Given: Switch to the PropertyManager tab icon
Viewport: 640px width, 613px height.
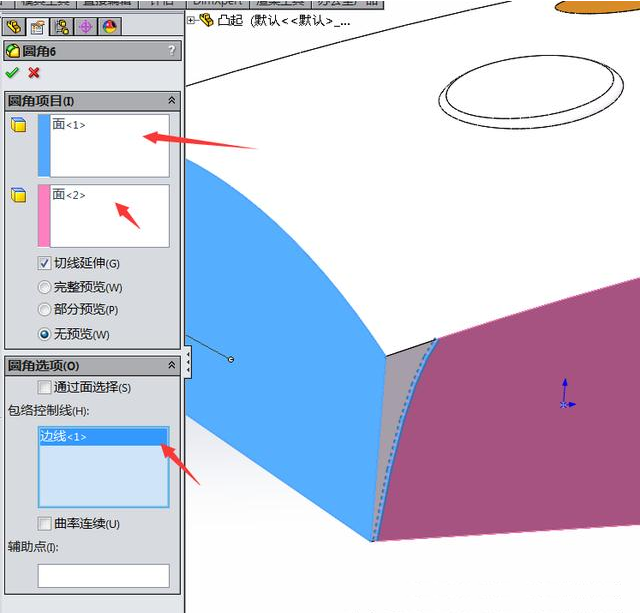Looking at the screenshot, I should [x=38, y=27].
